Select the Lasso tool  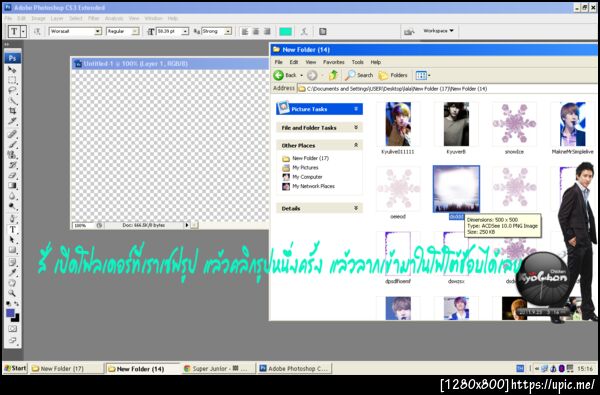pos(12,90)
